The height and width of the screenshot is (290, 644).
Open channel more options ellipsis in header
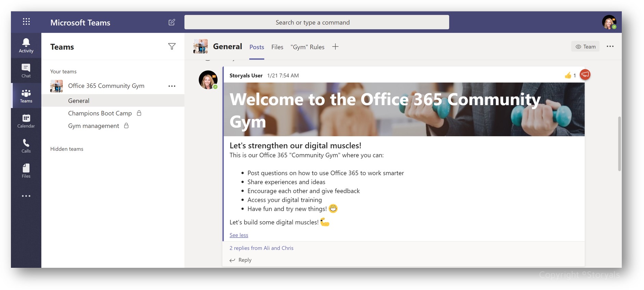(x=610, y=46)
